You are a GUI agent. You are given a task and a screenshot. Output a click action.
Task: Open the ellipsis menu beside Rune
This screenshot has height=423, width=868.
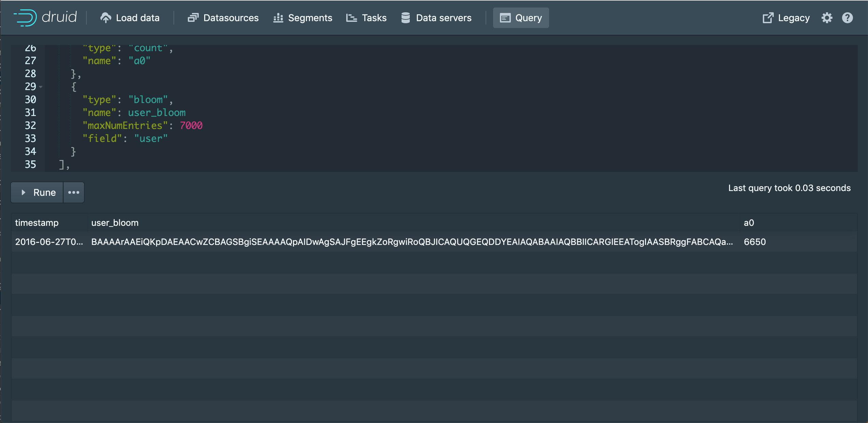tap(74, 192)
